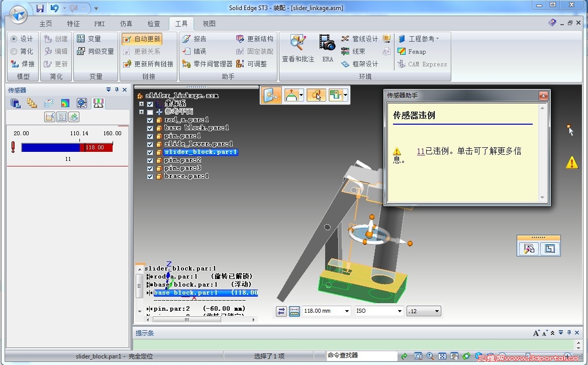This screenshot has width=588, height=365.
Task: Open Femap analysis tool
Action: coord(412,51)
